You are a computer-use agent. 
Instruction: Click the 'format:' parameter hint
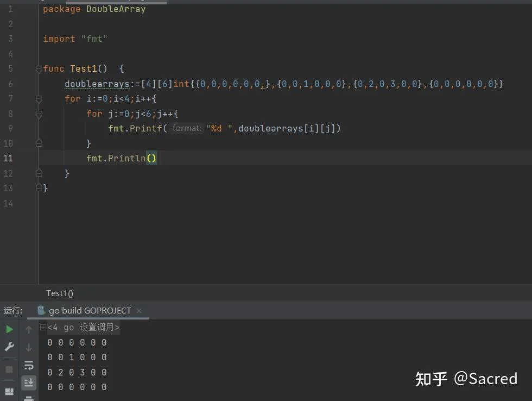click(187, 128)
